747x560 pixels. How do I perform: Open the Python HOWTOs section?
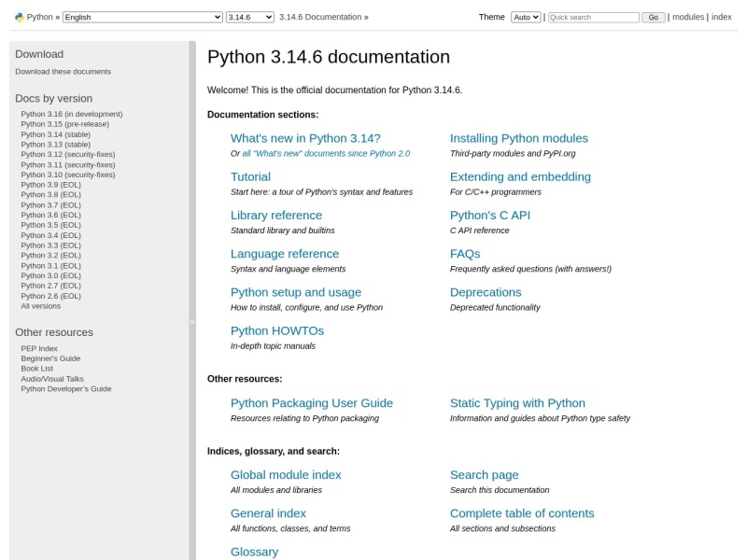click(277, 331)
